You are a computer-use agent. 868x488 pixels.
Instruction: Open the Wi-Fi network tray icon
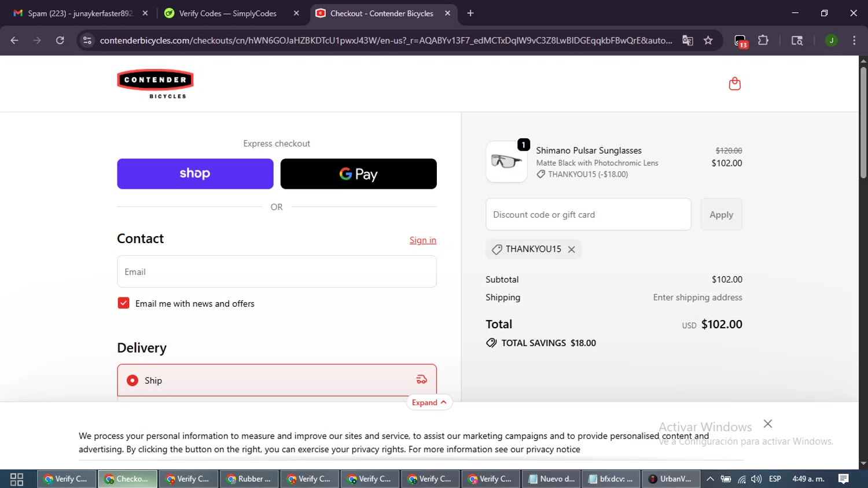(x=741, y=479)
